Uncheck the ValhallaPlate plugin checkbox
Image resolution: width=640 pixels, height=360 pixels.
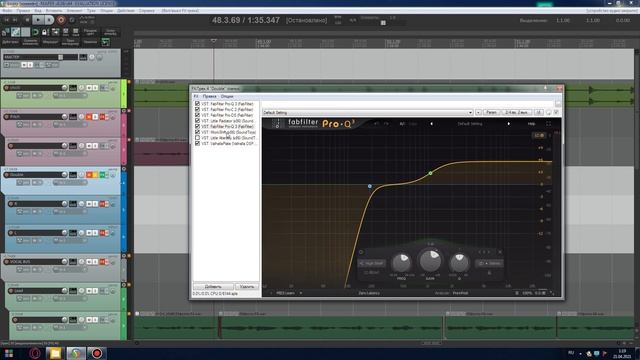(198, 144)
